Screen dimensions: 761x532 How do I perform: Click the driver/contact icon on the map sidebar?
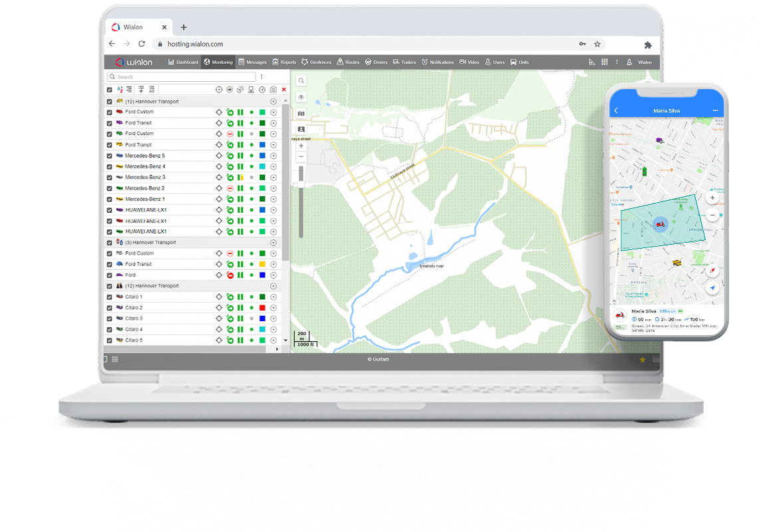point(300,128)
